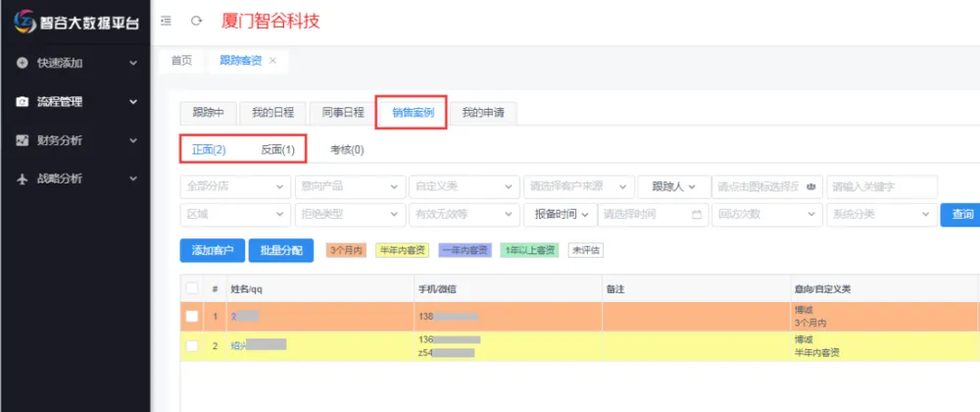Screen dimensions: 980x412
Task: Open the 意向产品 dropdown
Action: click(x=349, y=186)
